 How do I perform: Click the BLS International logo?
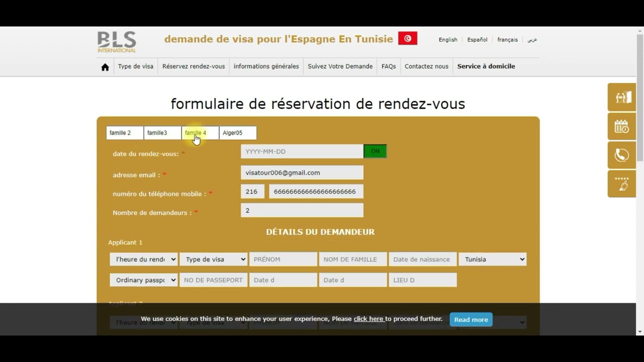tap(117, 42)
